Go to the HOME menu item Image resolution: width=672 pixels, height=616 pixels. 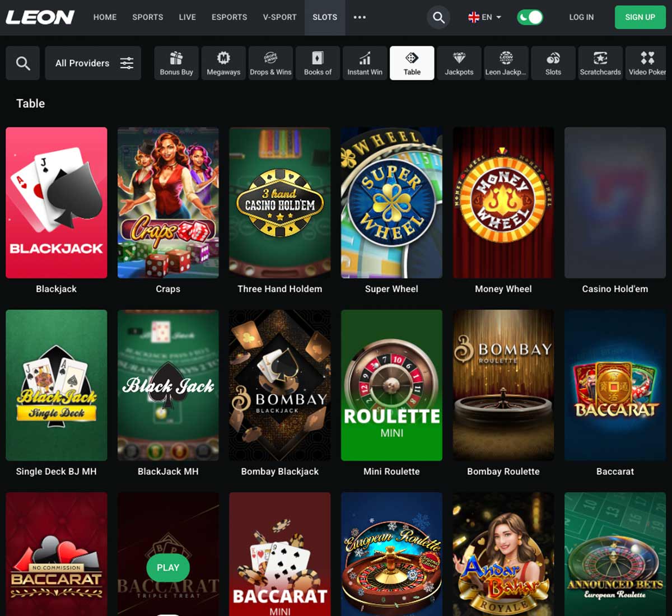point(105,17)
